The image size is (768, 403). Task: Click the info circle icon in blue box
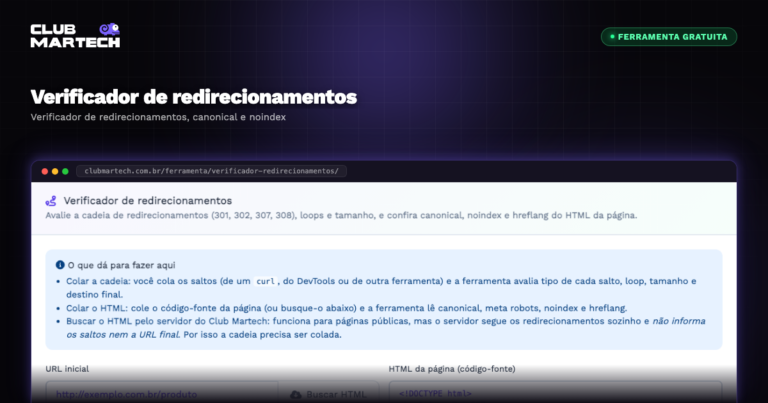tap(60, 265)
